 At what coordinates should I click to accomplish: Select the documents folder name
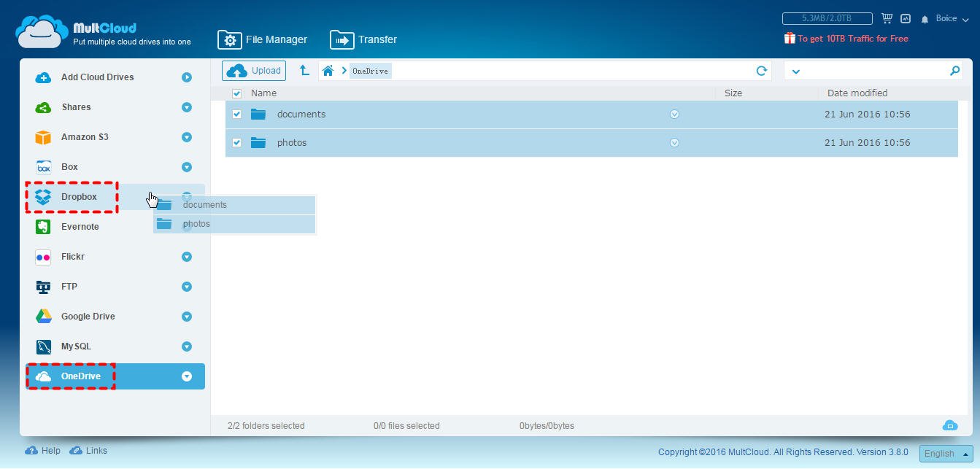tap(301, 115)
